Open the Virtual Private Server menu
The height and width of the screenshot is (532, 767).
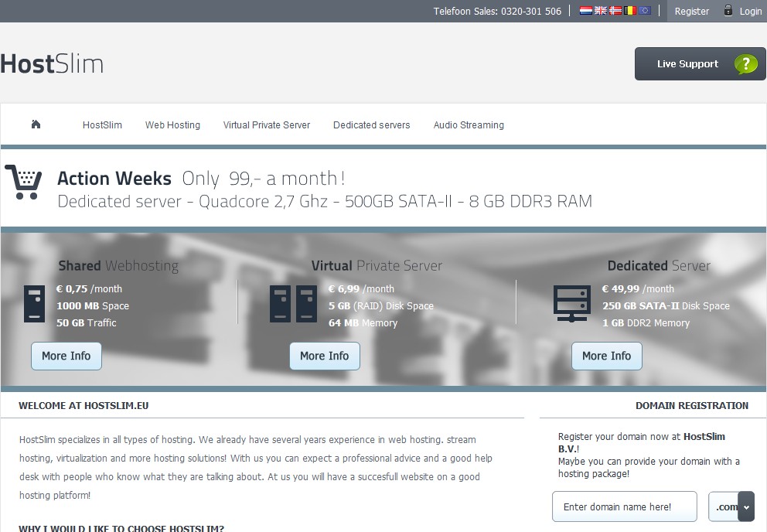click(x=267, y=124)
